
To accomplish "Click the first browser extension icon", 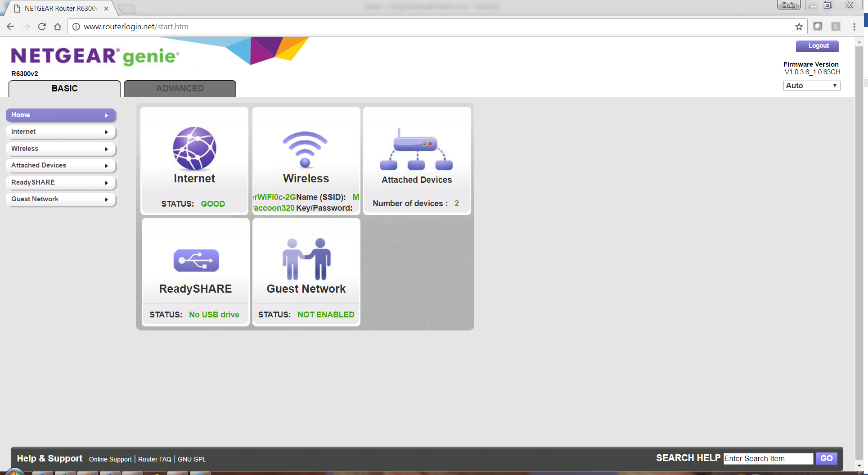I will 818,27.
